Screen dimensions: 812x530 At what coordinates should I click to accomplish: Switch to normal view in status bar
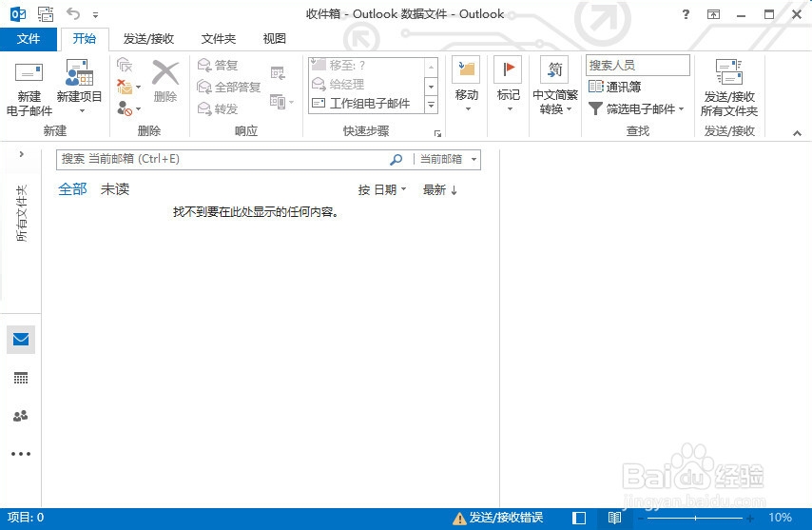point(579,518)
